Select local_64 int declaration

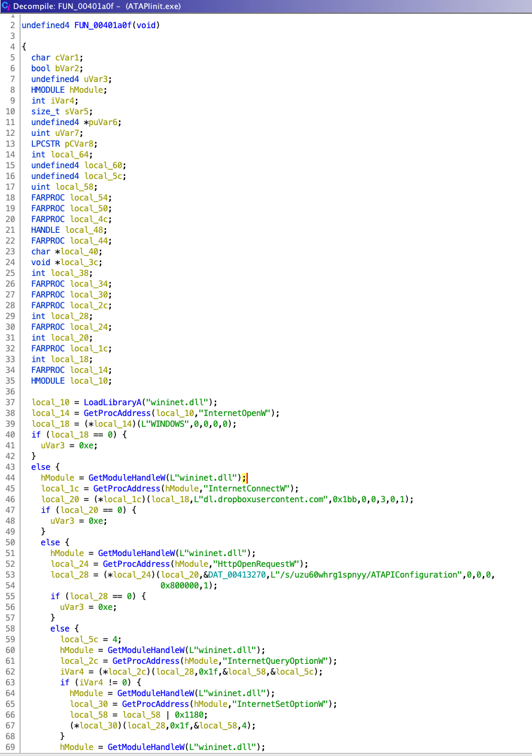point(69,154)
